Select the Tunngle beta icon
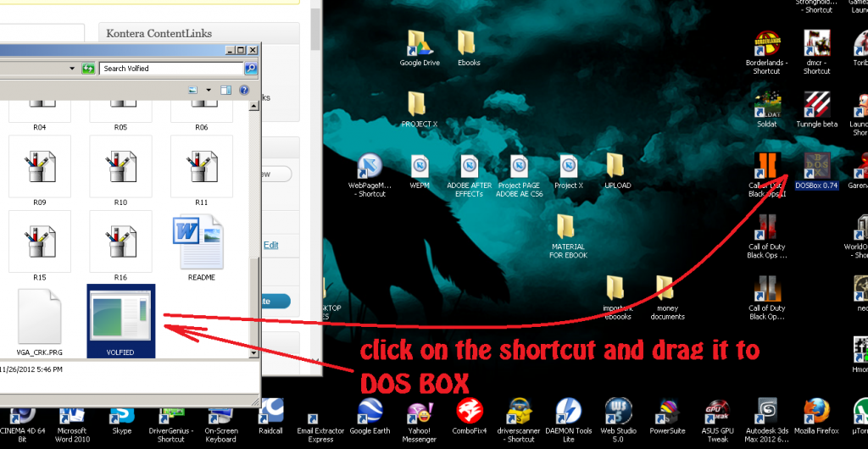 coord(816,109)
